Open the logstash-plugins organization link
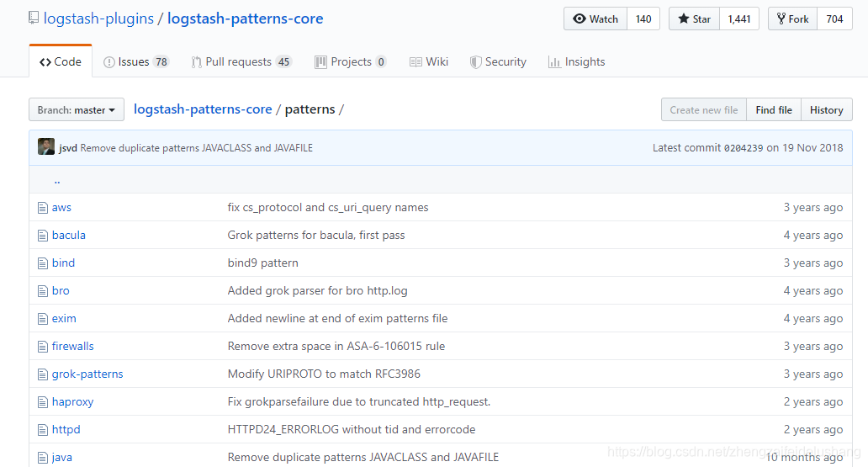 [x=98, y=19]
